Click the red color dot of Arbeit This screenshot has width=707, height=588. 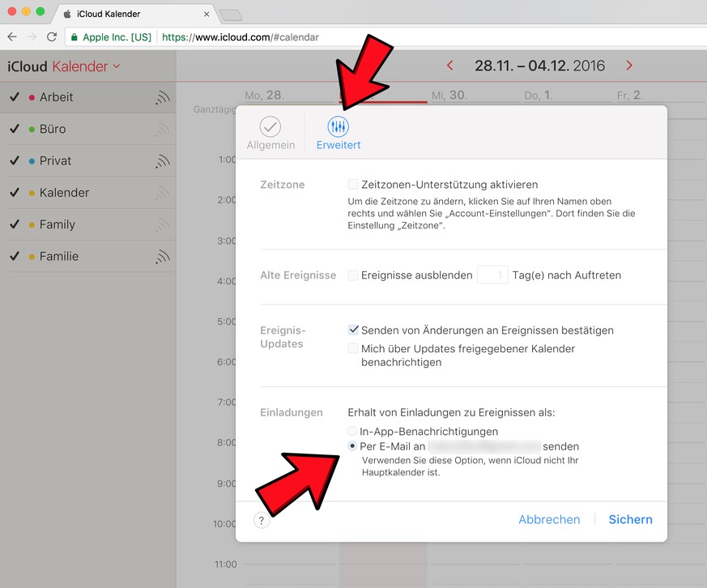click(x=32, y=97)
